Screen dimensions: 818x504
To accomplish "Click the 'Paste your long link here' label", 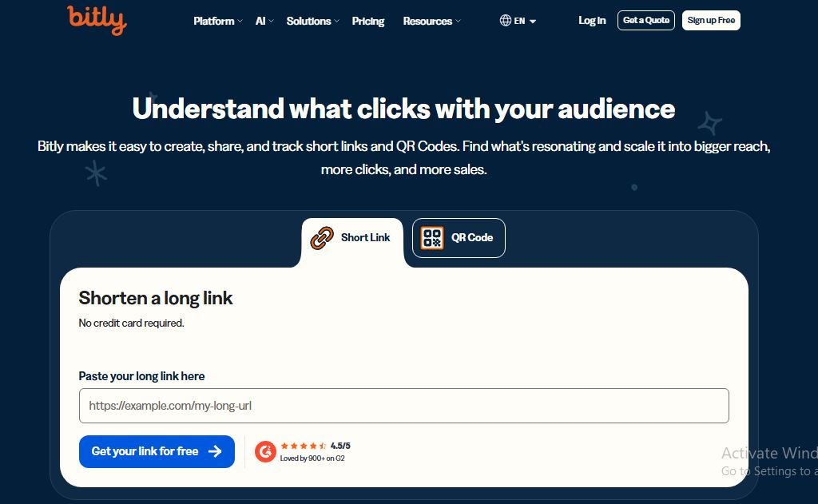I will [141, 376].
